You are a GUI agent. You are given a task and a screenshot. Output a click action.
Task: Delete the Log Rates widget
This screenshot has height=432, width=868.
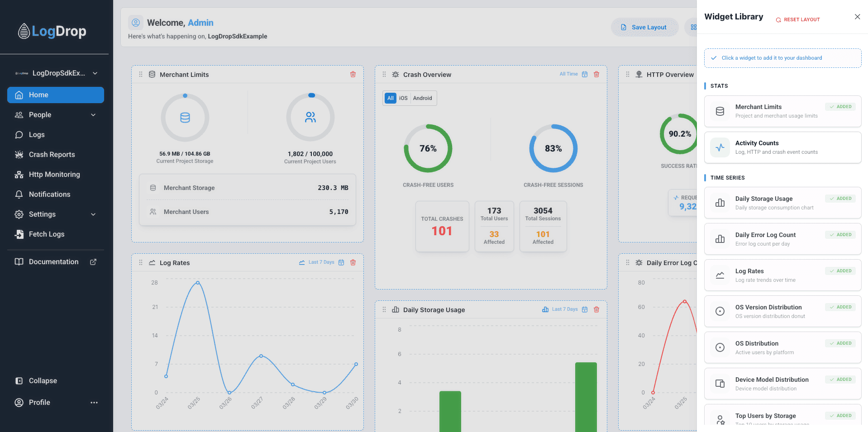tap(353, 263)
